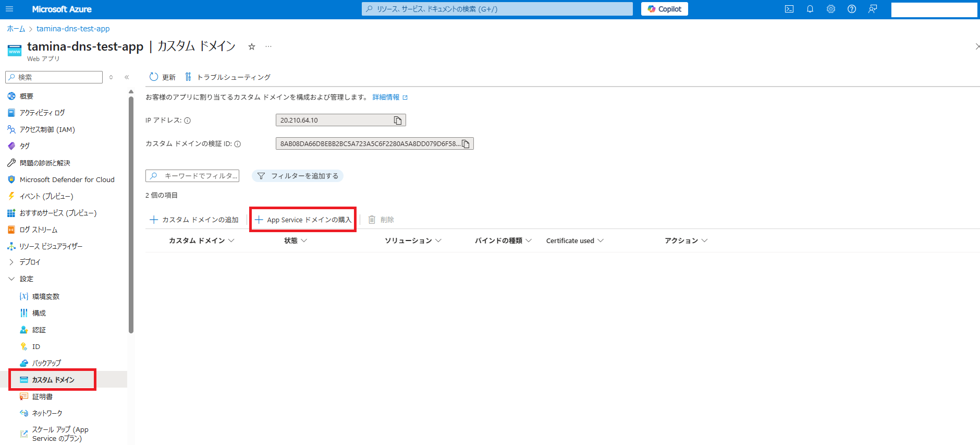Click カスタム ドメインの追加 button
The height and width of the screenshot is (445, 980).
(194, 220)
